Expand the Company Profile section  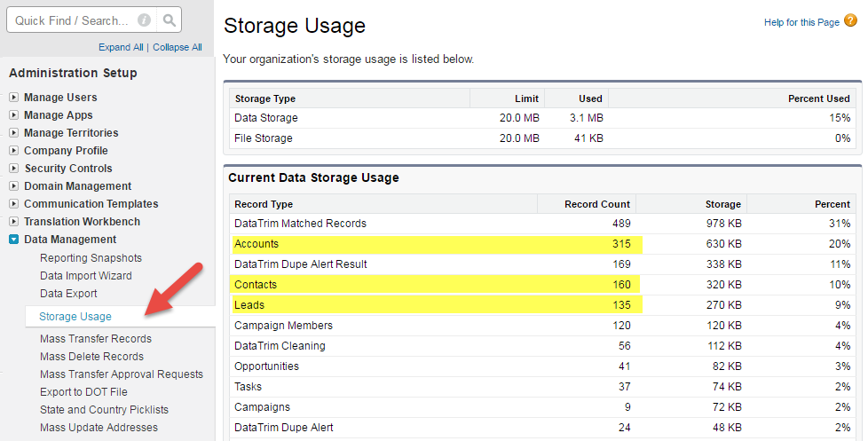pyautogui.click(x=14, y=151)
